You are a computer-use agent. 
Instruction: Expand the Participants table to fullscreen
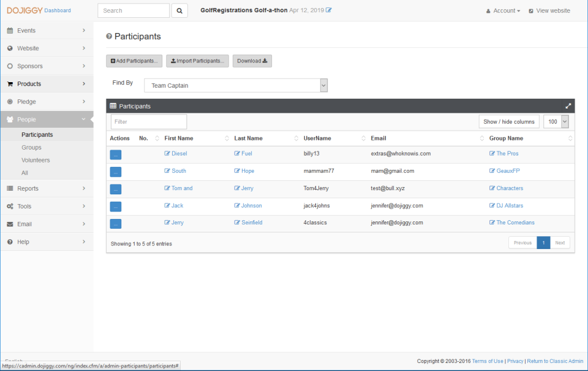[x=568, y=106]
